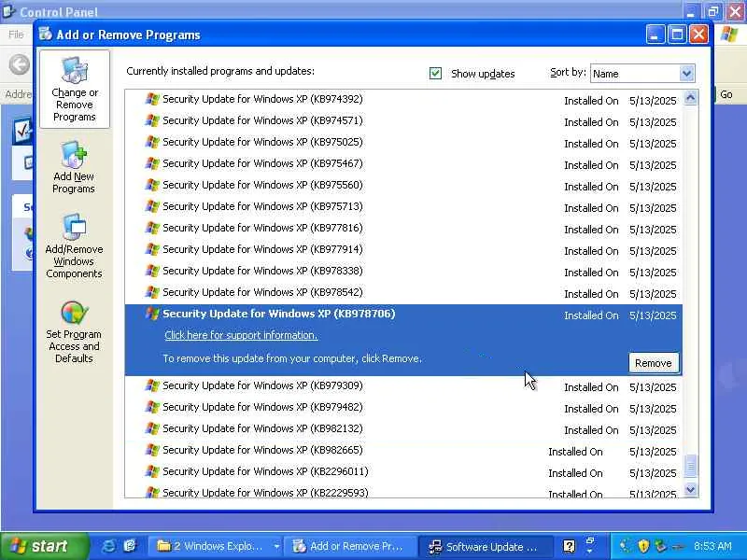Click icon of update KB979309

pyautogui.click(x=152, y=385)
